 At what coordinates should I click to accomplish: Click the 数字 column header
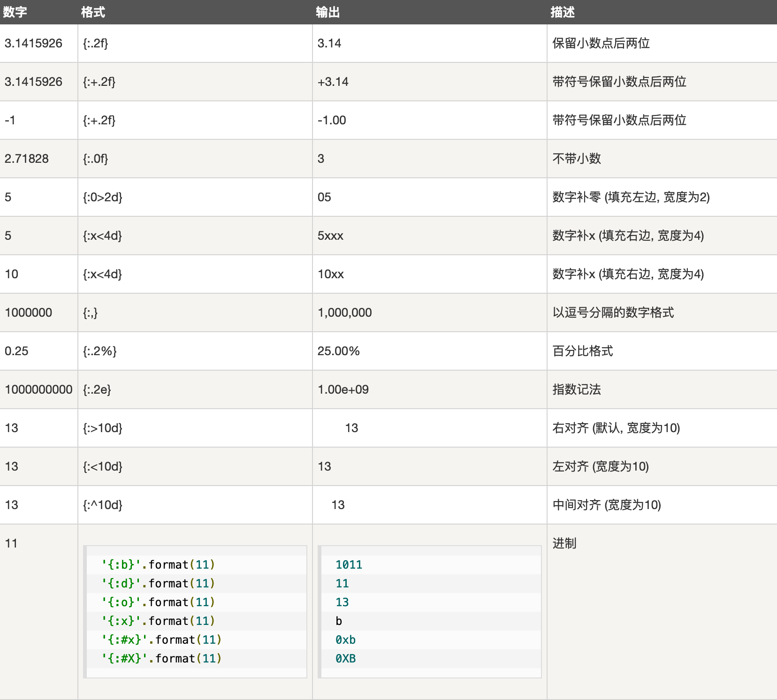[15, 12]
